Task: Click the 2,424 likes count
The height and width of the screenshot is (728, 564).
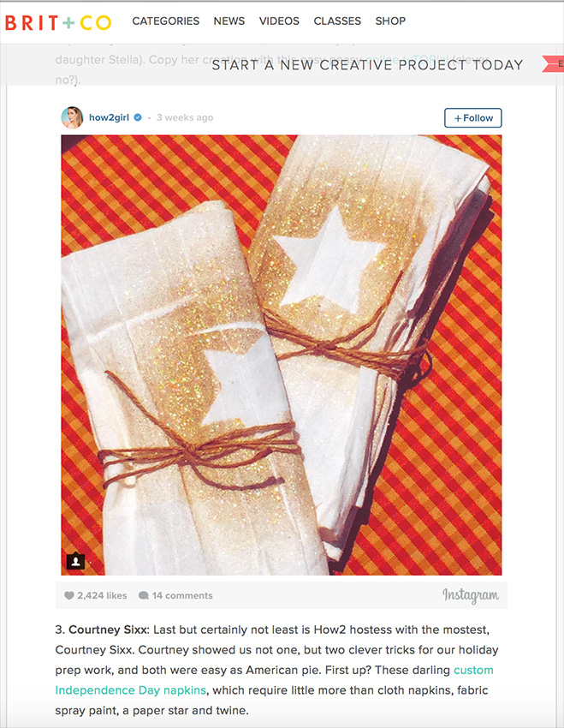Action: (x=102, y=595)
